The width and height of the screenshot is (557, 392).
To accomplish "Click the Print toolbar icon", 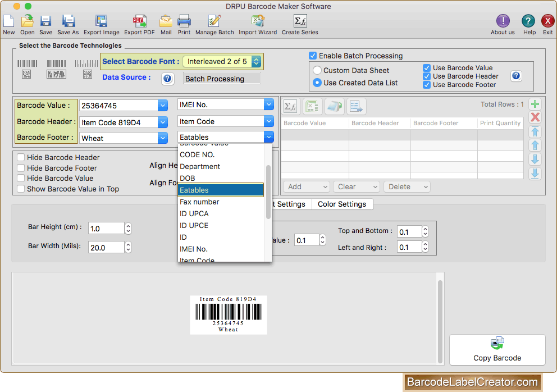I will point(184,21).
